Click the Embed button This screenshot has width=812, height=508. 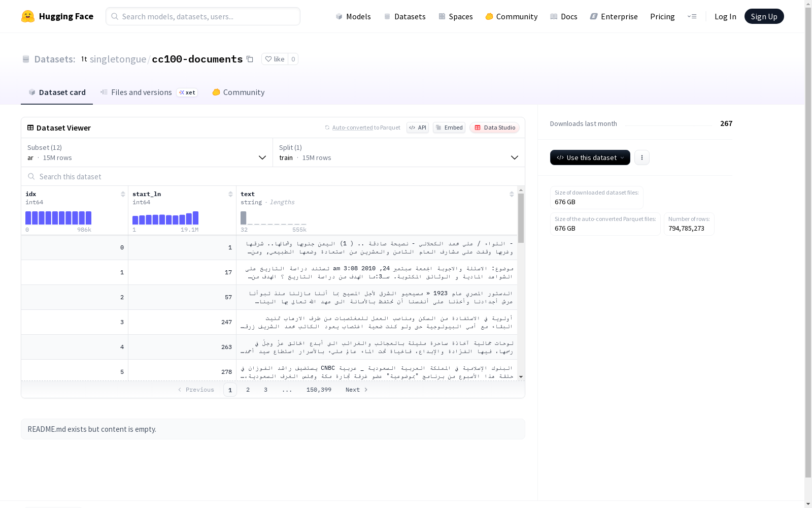(449, 128)
